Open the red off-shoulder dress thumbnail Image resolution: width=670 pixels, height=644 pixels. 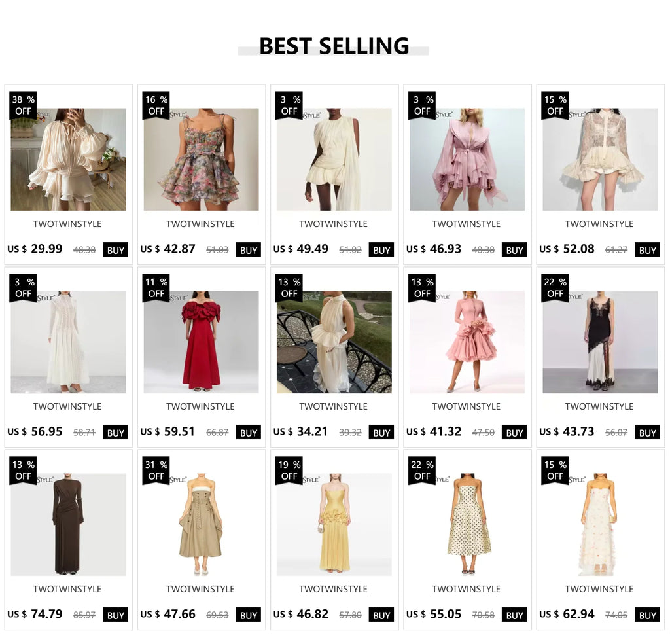tap(201, 342)
